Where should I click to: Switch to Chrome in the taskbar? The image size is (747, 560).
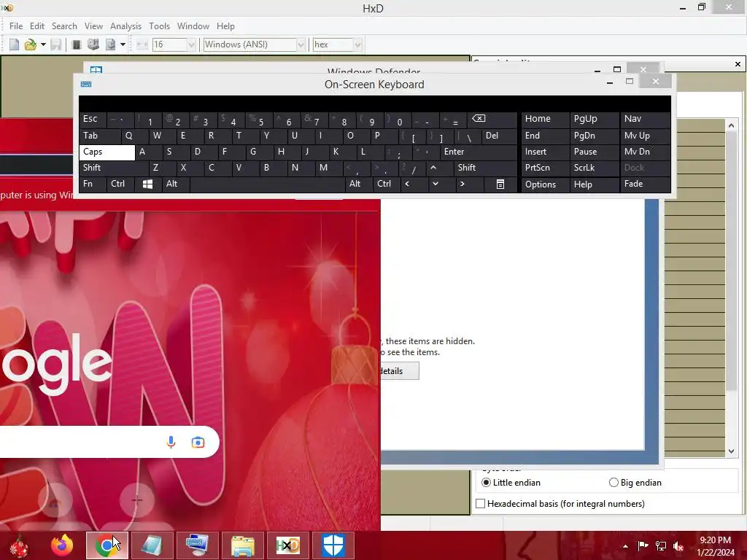coord(107,545)
